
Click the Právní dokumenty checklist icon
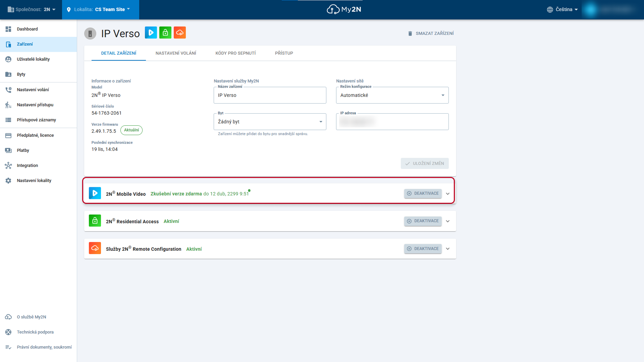coord(8,347)
